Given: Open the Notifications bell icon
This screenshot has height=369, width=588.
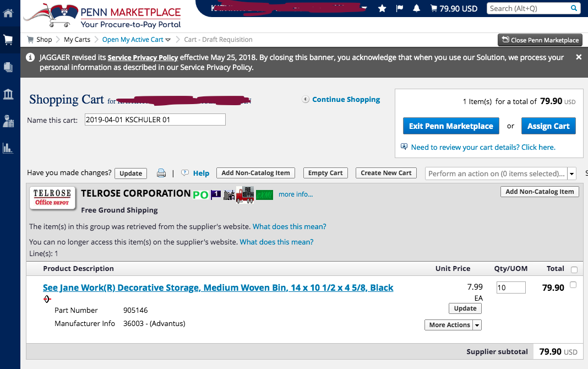Looking at the screenshot, I should (x=416, y=8).
